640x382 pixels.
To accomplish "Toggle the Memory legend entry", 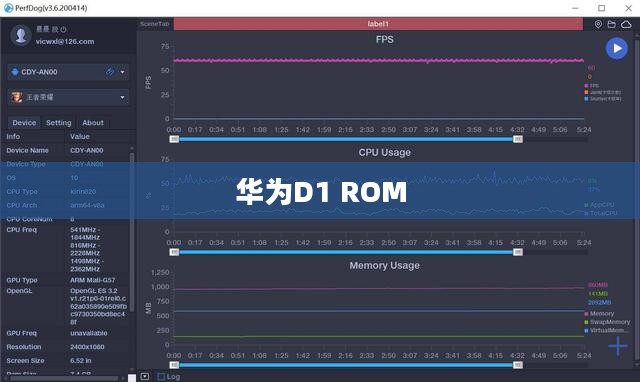I will click(599, 313).
